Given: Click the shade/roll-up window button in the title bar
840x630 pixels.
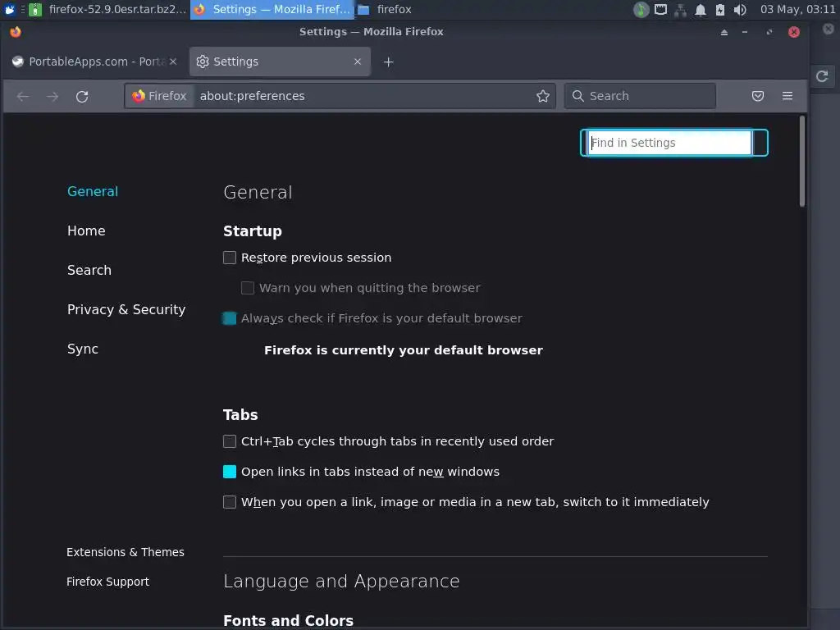Looking at the screenshot, I should [x=724, y=32].
